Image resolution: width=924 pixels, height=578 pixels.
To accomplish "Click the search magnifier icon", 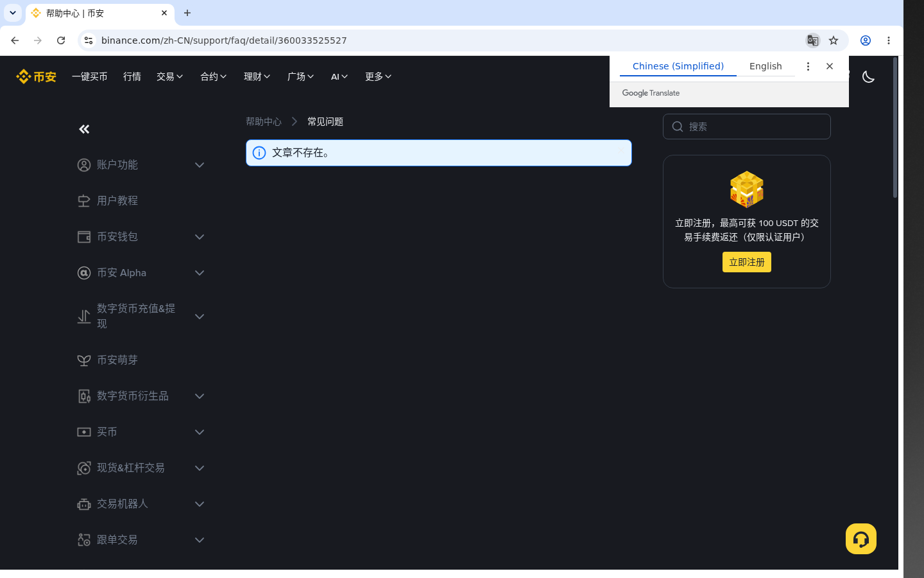I will 678,127.
